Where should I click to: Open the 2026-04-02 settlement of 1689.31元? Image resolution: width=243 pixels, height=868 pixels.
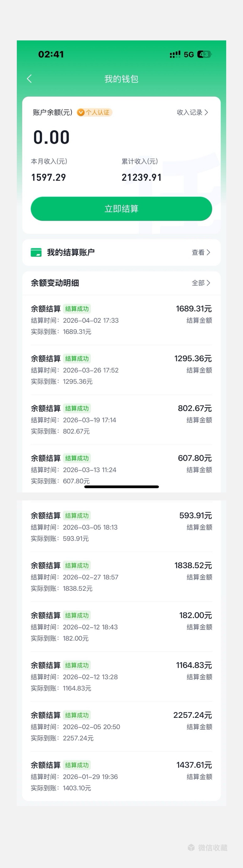pos(121,320)
